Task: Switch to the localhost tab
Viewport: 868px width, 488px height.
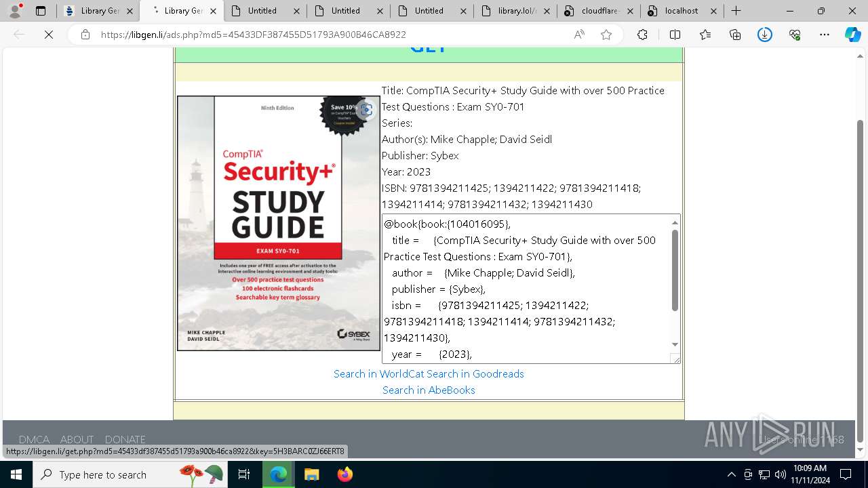Action: point(684,11)
